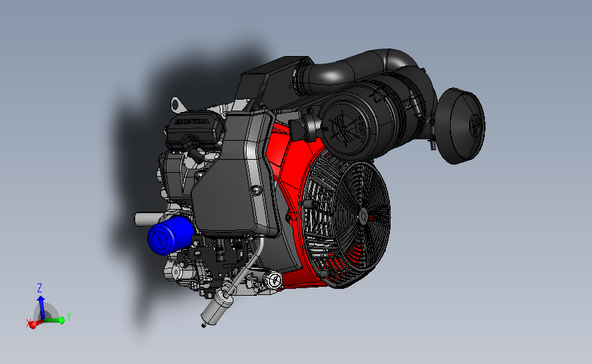Screen dimensions: 592x364
Task: Select the round black cap at far right
Action: (x=461, y=126)
